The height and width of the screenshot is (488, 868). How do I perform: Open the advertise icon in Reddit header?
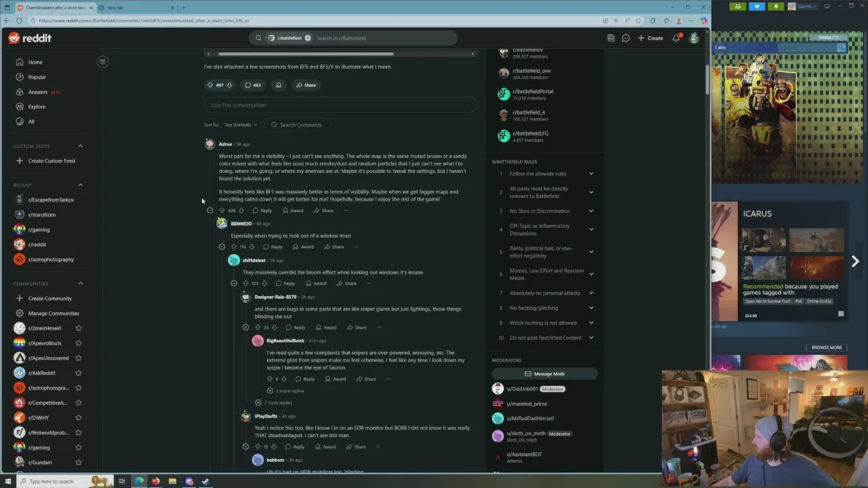[x=611, y=38]
